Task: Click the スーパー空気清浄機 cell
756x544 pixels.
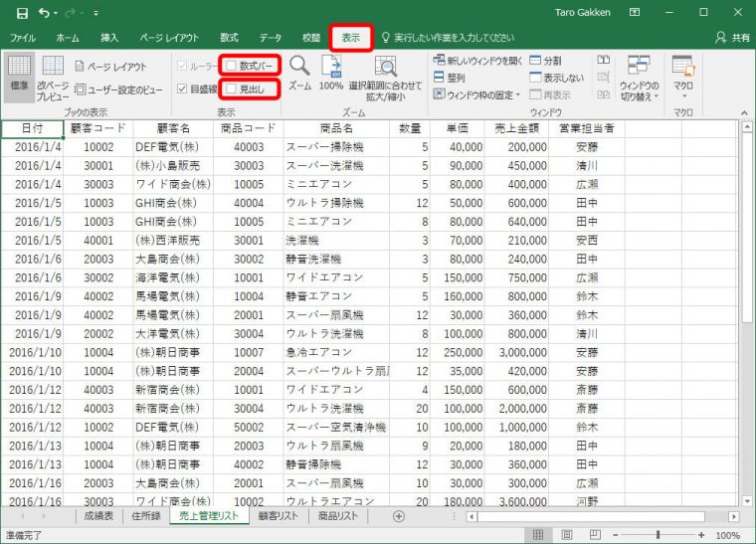Action: (336, 428)
